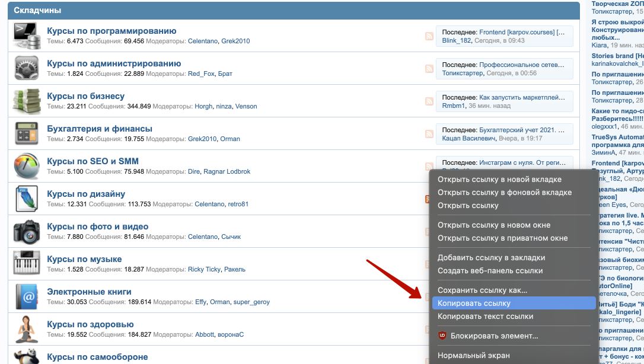Open the Курсы по дизайну forum link
644x364 pixels.
tap(86, 194)
